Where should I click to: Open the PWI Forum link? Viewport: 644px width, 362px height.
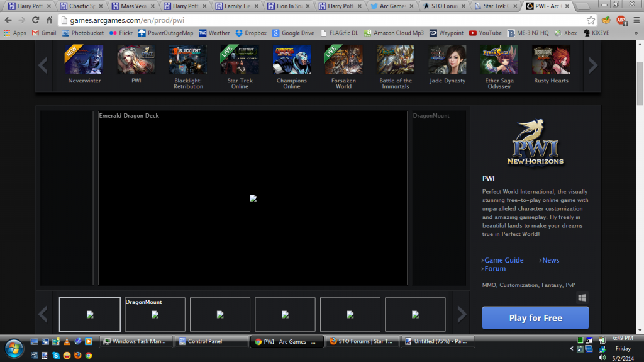(494, 269)
